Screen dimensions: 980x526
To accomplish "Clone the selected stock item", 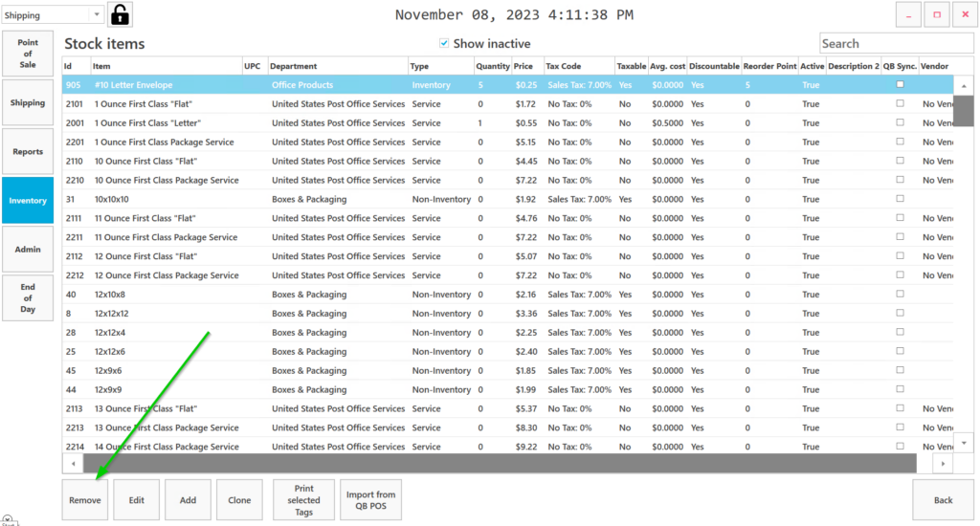I will 239,500.
